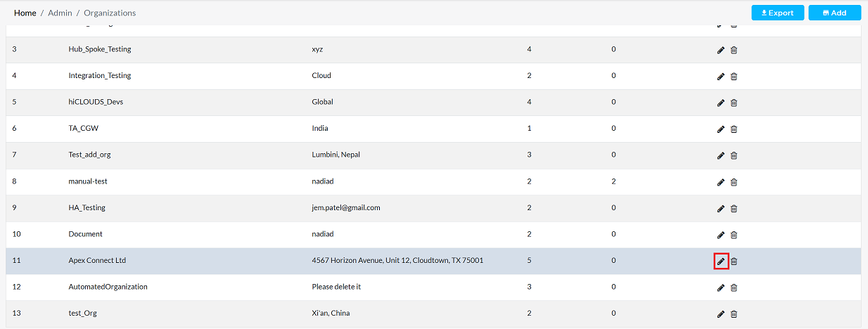Click the Export button
This screenshot has height=329, width=868.
777,13
